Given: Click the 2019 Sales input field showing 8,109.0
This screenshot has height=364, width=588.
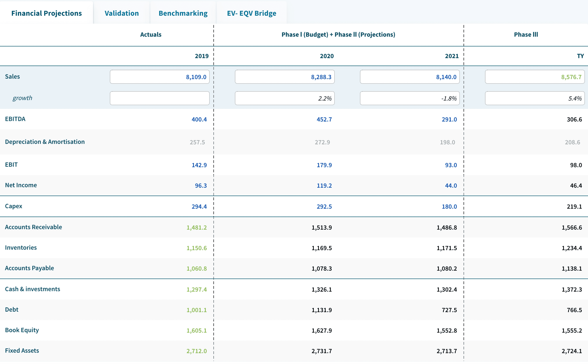Looking at the screenshot, I should click(x=160, y=77).
